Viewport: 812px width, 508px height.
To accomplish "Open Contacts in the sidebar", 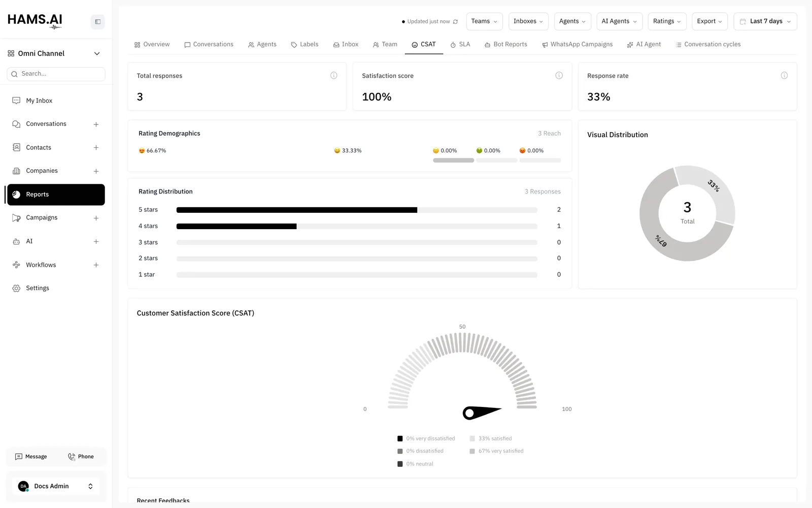I will coord(39,148).
